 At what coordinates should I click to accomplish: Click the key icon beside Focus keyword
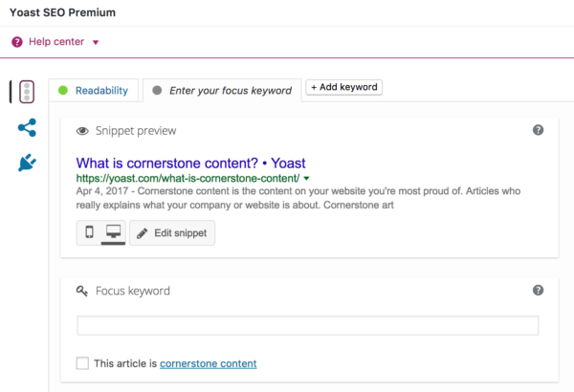81,291
